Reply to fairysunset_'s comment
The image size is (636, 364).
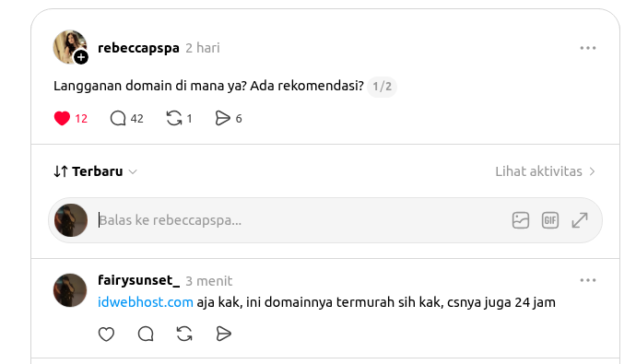tap(146, 334)
